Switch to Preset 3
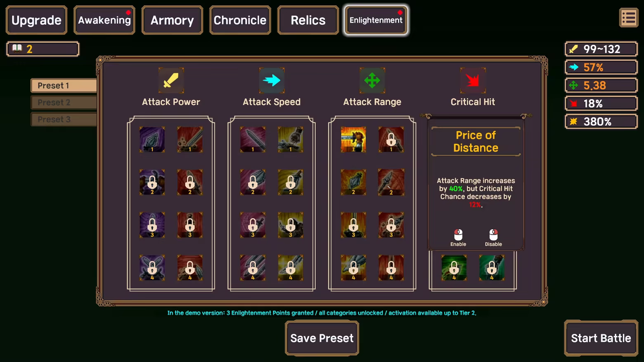The image size is (644, 362). [x=64, y=119]
